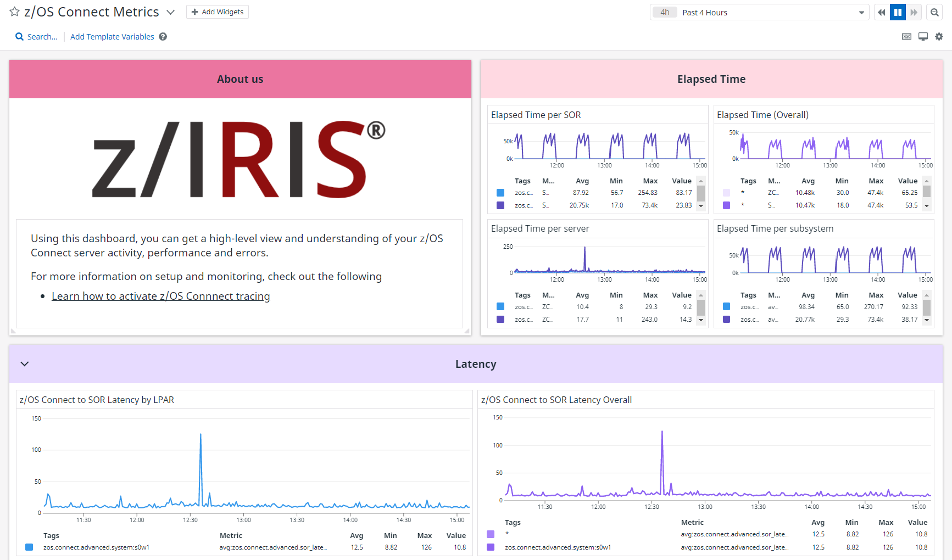Click purple legend swatch with Avg 20.75k
The height and width of the screenshot is (560, 952).
point(500,205)
